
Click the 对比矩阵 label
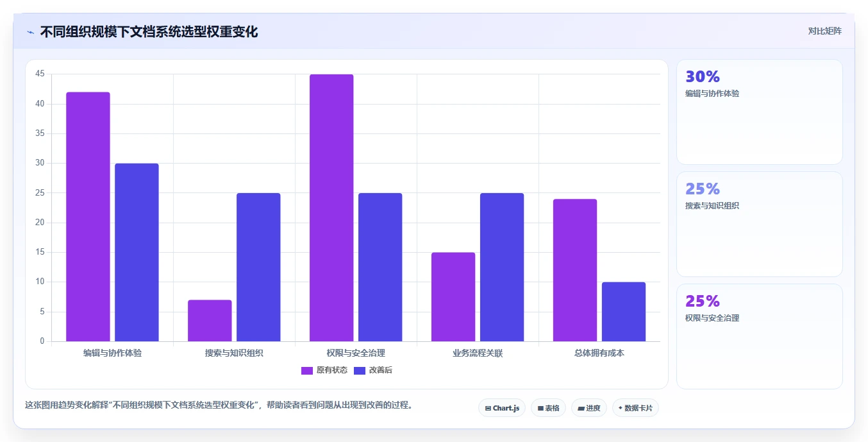(825, 31)
